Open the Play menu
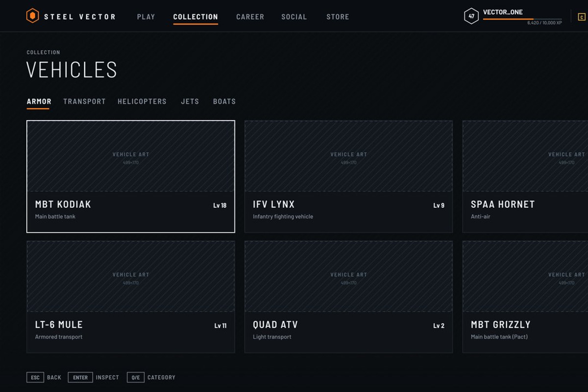 (146, 17)
